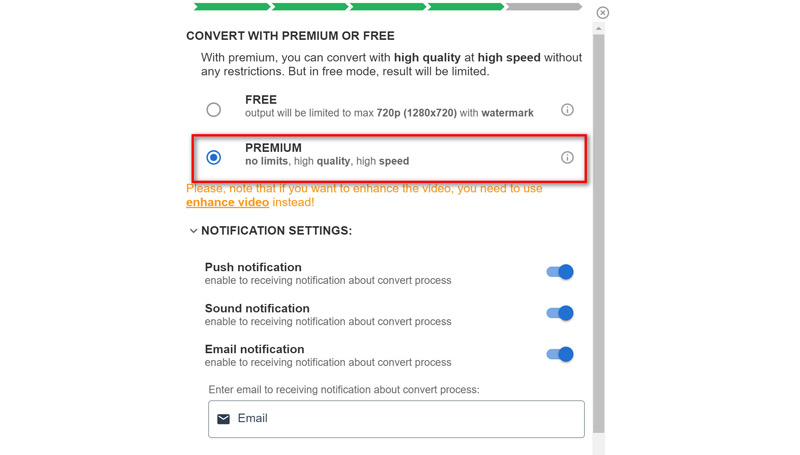Viewport: 800px width, 455px height.
Task: Click the scrollbar up arrow
Action: pos(599,29)
